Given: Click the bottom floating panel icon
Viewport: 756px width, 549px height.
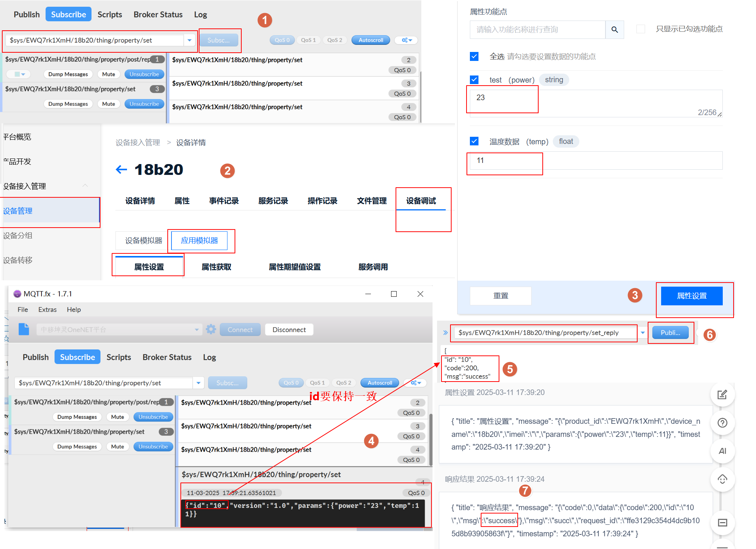Looking at the screenshot, I should 722,522.
